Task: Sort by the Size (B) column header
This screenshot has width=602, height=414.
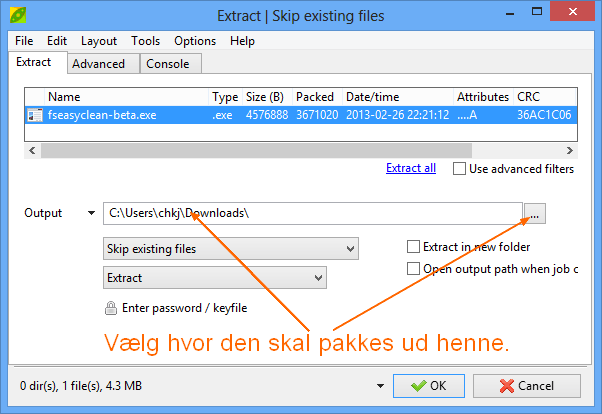Action: click(267, 97)
